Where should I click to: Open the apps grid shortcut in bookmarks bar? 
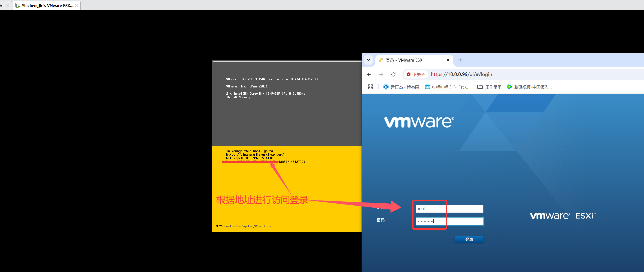click(370, 87)
